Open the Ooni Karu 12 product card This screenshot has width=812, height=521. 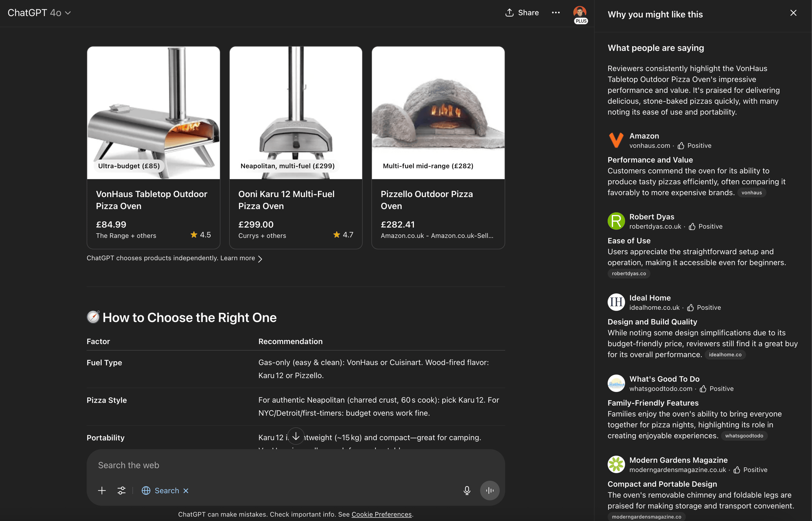click(x=296, y=147)
